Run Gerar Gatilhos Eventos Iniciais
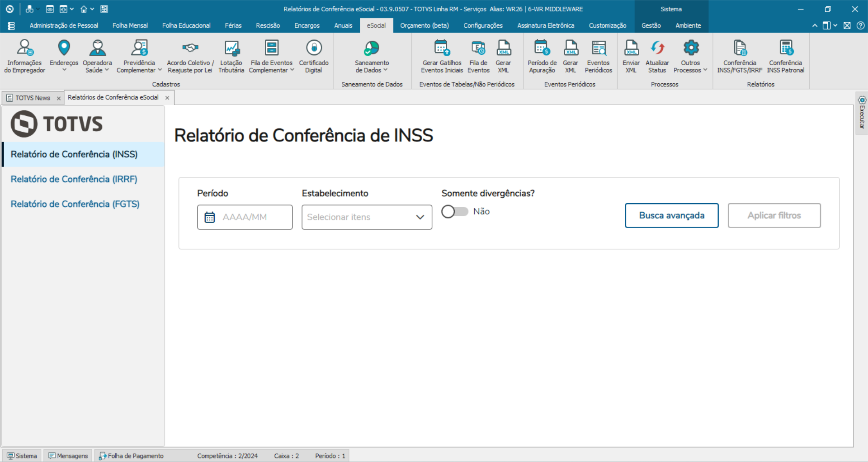 442,56
